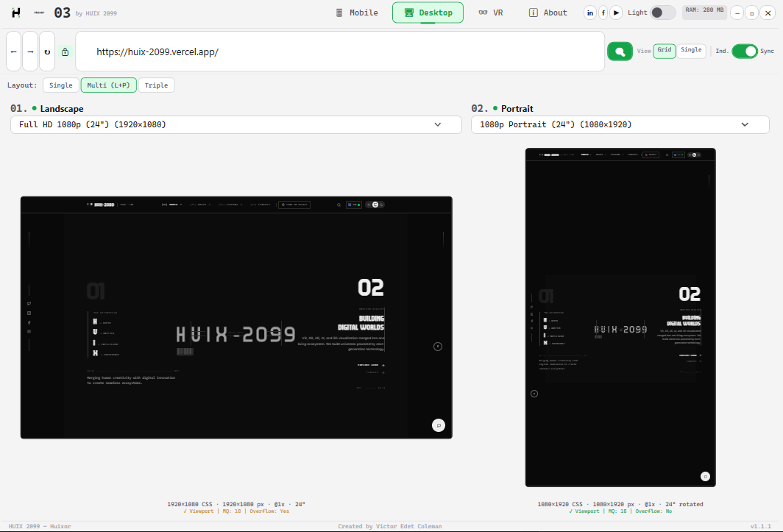Toggle the Light theme switch

[x=662, y=13]
